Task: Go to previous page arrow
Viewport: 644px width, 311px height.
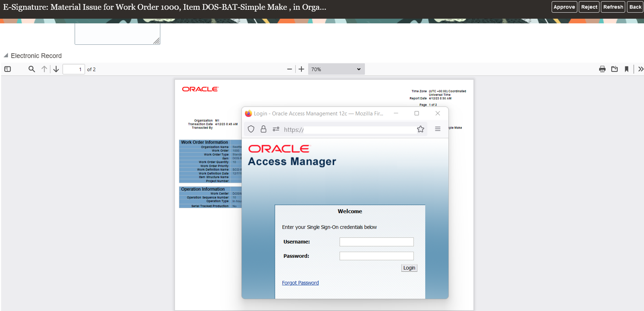Action: pyautogui.click(x=44, y=69)
